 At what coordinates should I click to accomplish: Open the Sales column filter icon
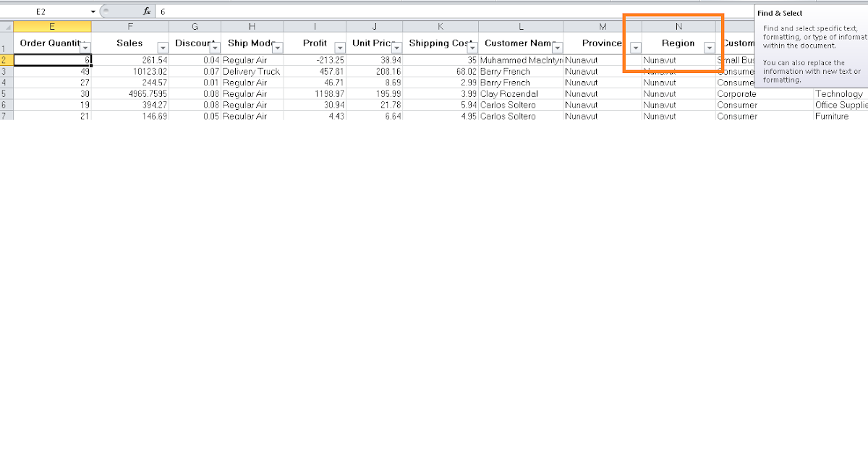click(x=163, y=48)
